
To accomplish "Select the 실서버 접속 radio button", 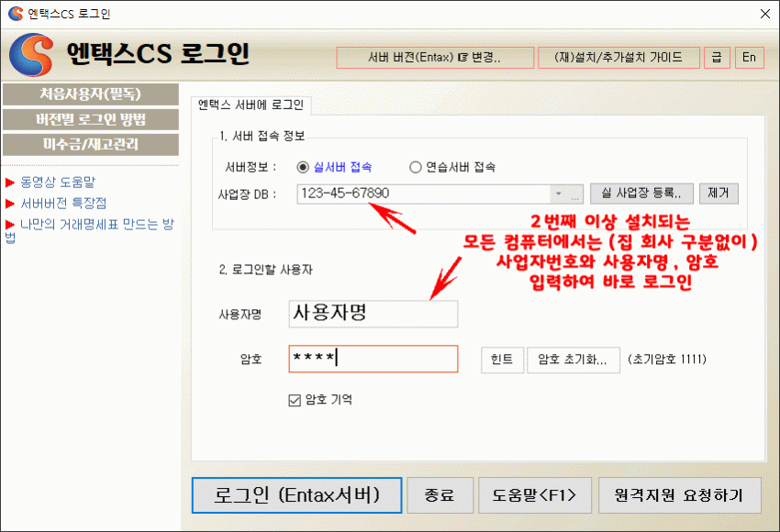I will pyautogui.click(x=303, y=167).
